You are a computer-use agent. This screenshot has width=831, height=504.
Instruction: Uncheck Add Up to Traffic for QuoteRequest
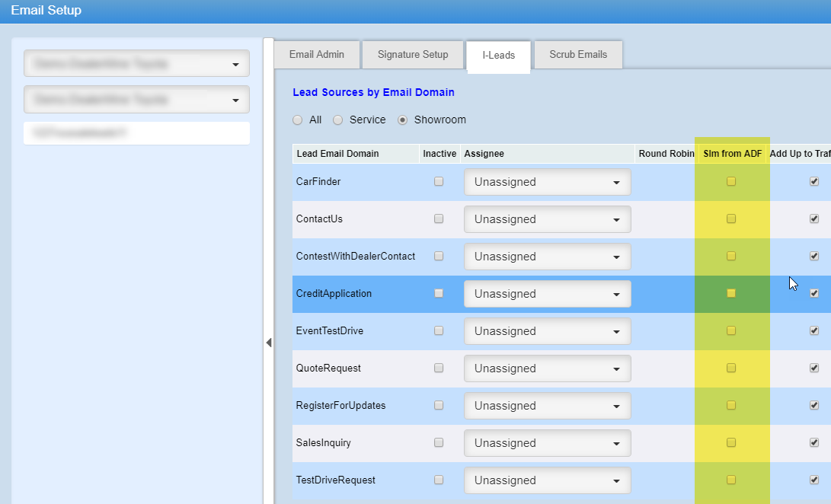(814, 368)
